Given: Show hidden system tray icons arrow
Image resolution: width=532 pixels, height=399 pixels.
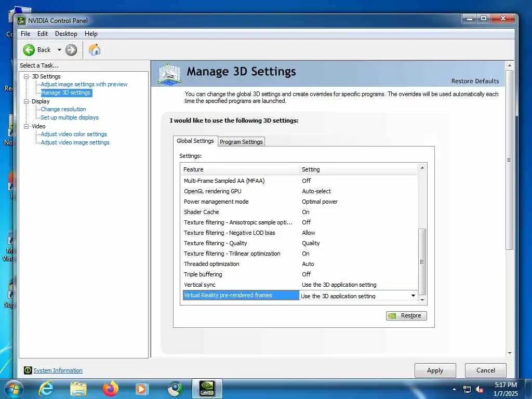Looking at the screenshot, I should (454, 389).
